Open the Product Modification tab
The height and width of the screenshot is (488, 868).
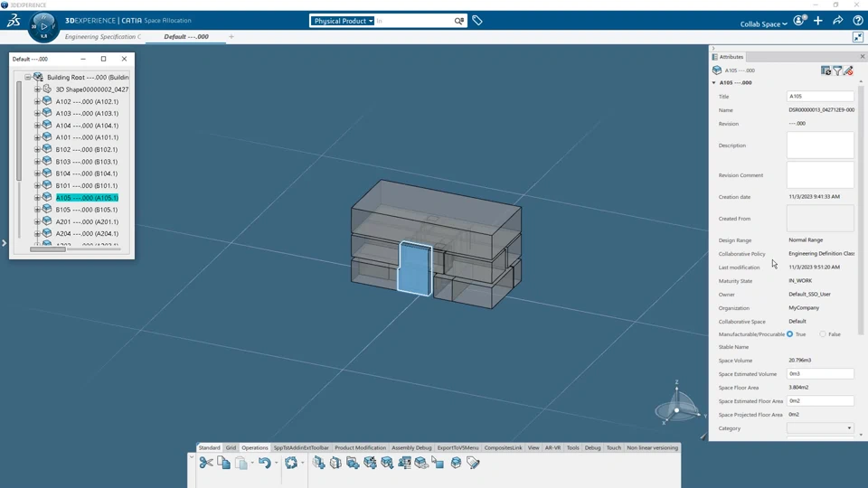(361, 447)
